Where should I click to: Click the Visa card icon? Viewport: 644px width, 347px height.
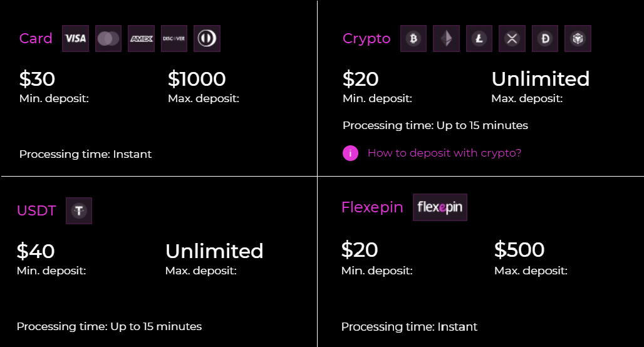pos(76,39)
